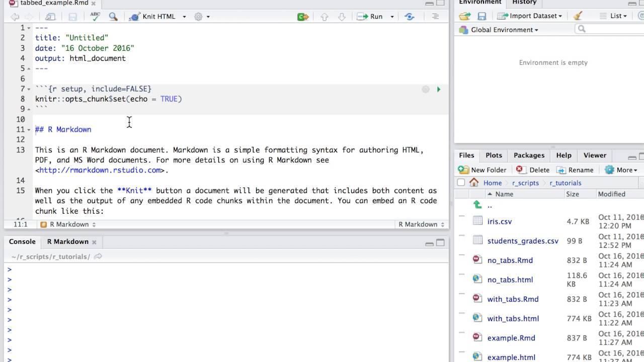This screenshot has height=362, width=644.
Task: Insert a new code chunk
Action: [x=302, y=17]
